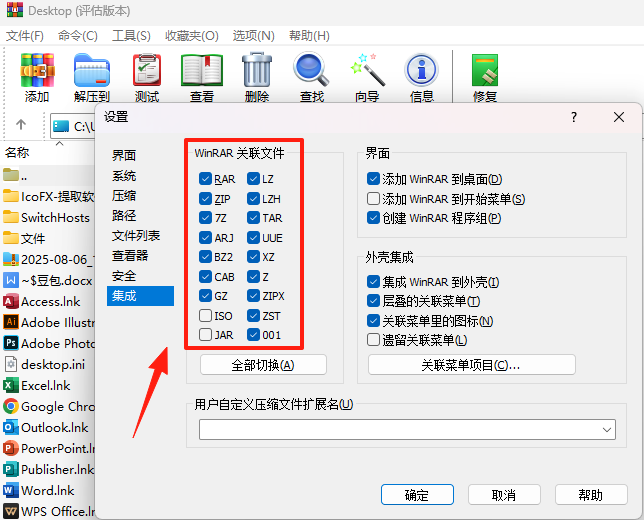Uncheck the ZIP association checkbox
Screen dimensions: 644x520
[x=205, y=199]
